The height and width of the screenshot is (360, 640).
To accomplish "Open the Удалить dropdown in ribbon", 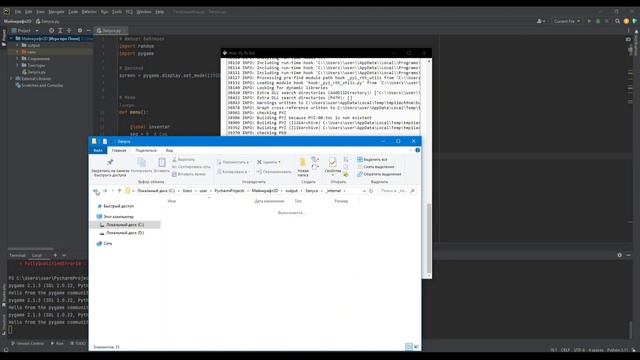I will [269, 162].
